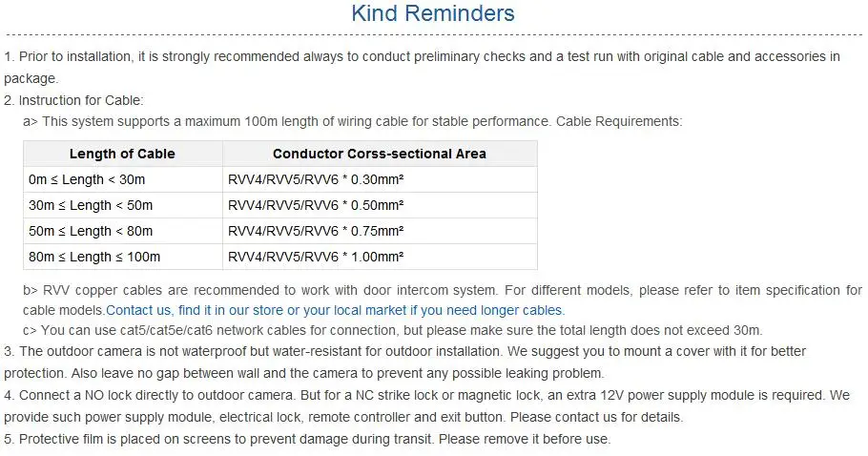Click the RVV4/RVV5/RVV6 * 1.00mm² cell
The width and height of the screenshot is (868, 456).
click(380, 257)
